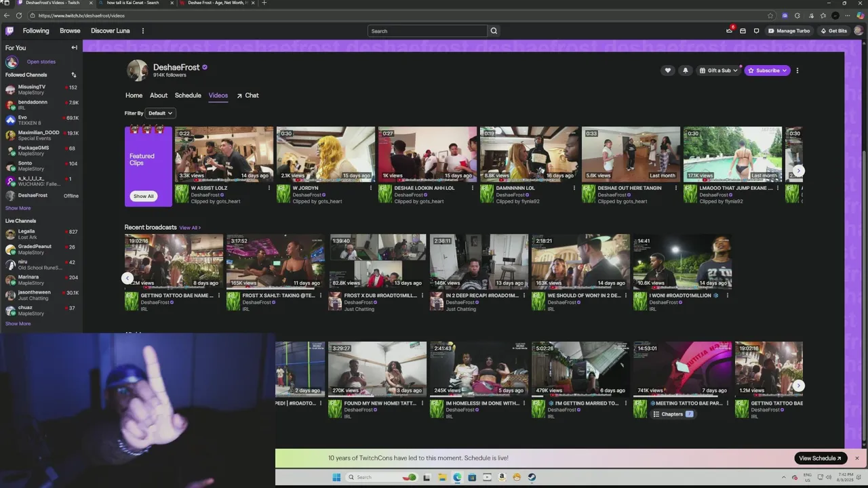Click the search magnifier button

click(x=494, y=30)
